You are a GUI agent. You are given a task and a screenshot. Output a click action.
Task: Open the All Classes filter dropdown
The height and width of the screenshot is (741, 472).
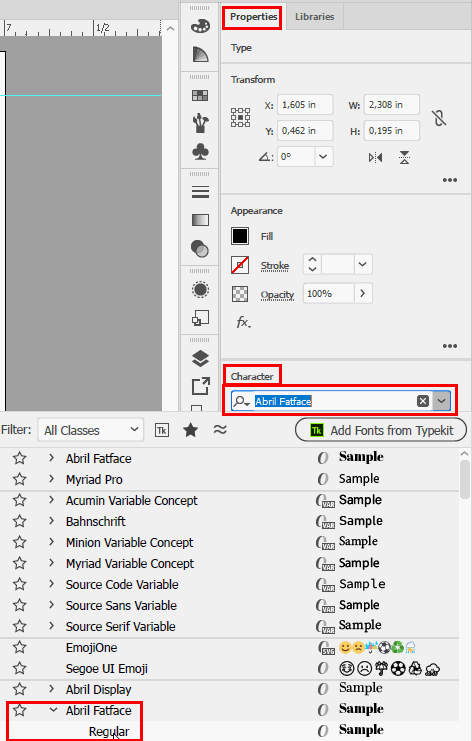pos(91,430)
